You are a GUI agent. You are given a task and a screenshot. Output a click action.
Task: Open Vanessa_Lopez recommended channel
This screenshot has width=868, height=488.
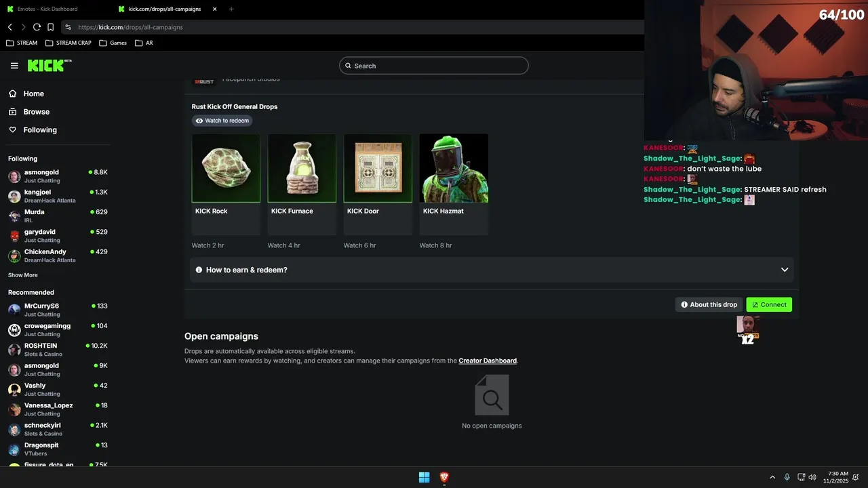(58, 409)
